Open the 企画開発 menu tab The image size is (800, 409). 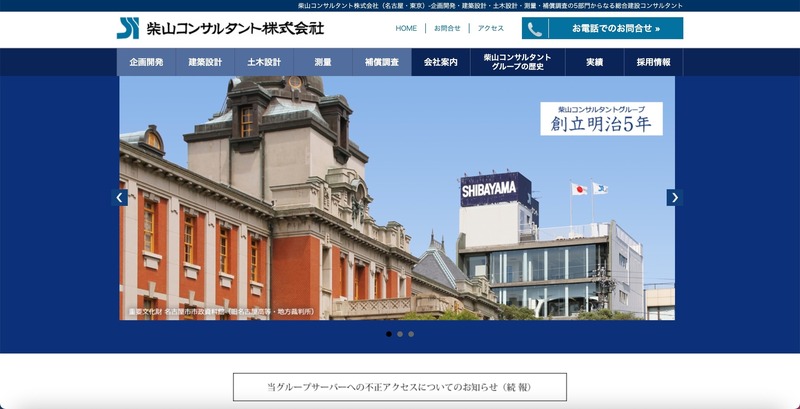(x=147, y=62)
